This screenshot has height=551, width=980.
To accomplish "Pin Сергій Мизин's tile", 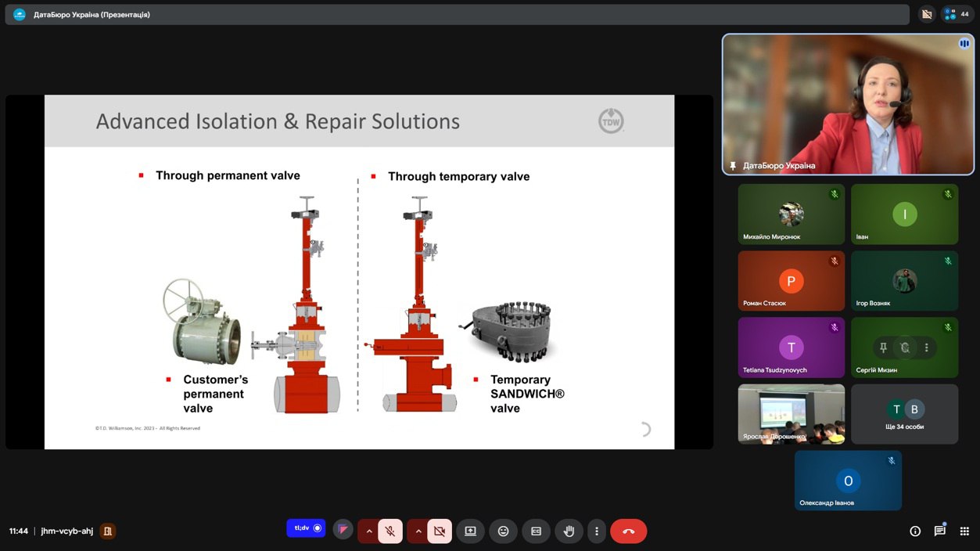I will click(x=883, y=348).
